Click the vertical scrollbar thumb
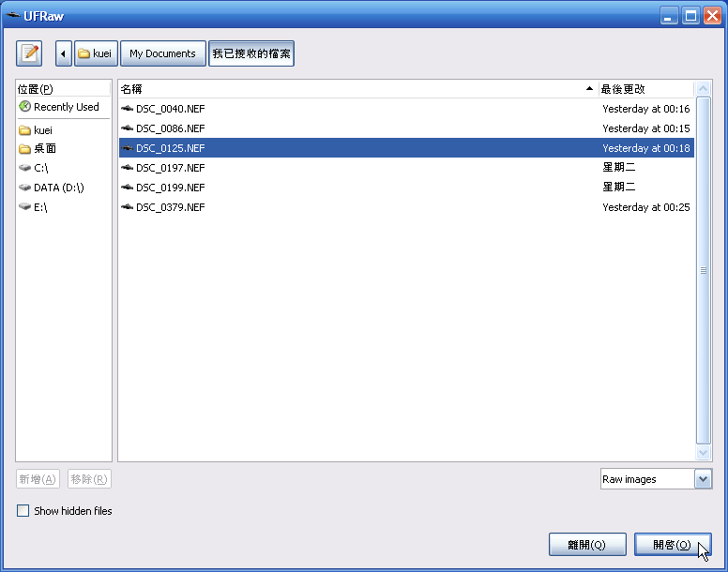Image resolution: width=728 pixels, height=572 pixels. 703,270
